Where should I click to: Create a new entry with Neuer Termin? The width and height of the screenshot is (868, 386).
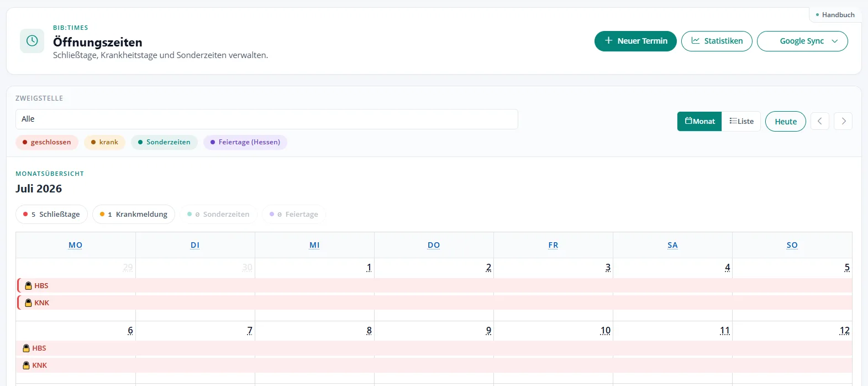[635, 41]
